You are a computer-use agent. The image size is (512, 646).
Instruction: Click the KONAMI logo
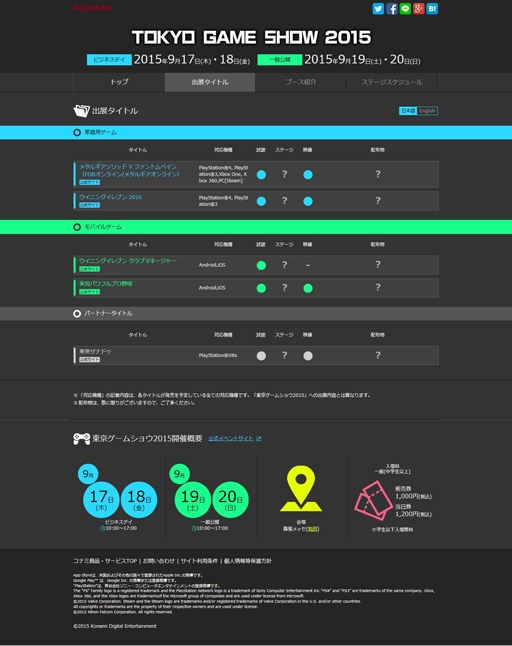click(x=92, y=8)
